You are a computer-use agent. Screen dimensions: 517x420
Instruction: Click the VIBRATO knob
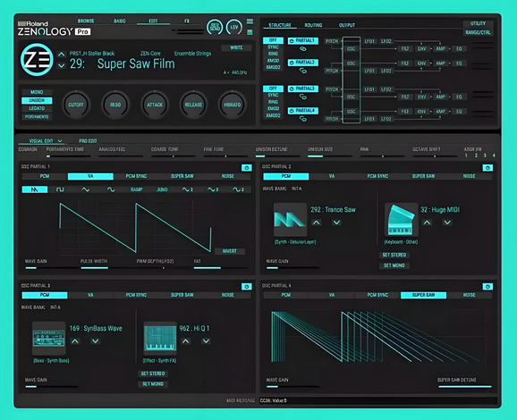coord(233,105)
